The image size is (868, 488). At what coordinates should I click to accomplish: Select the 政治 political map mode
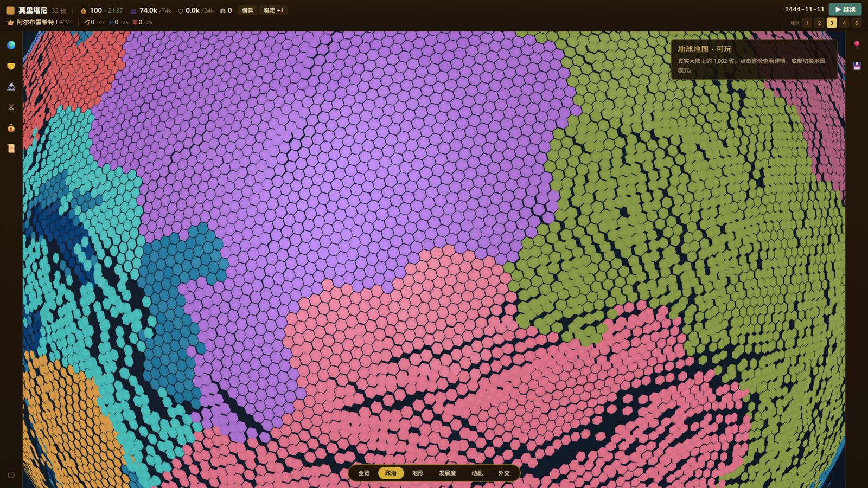(x=391, y=473)
